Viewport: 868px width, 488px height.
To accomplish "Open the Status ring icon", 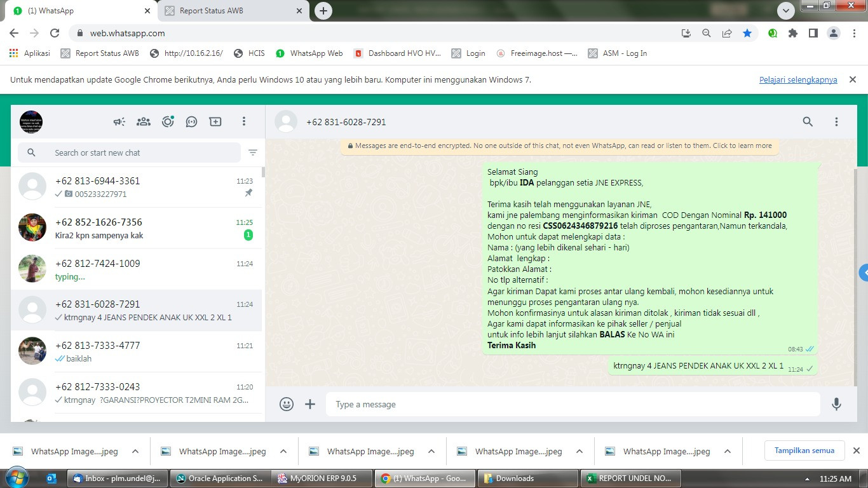I will (x=168, y=121).
